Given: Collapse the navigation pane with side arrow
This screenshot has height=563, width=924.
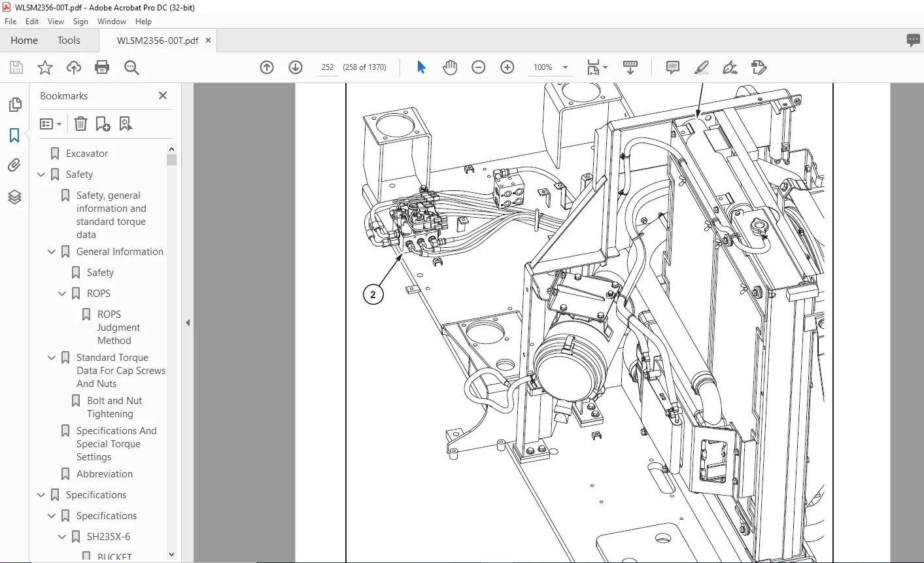Looking at the screenshot, I should click(x=188, y=322).
